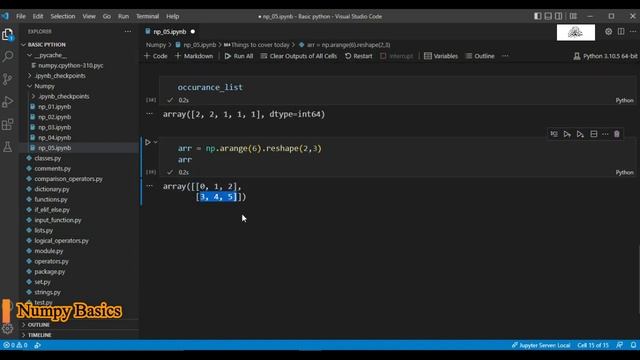Image resolution: width=640 pixels, height=360 pixels.
Task: Open output options ellipsis beside occurance_list output
Action: (149, 114)
